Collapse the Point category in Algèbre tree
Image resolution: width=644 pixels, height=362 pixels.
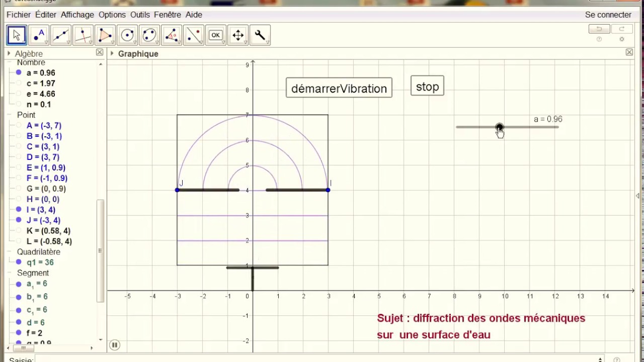click(x=10, y=115)
